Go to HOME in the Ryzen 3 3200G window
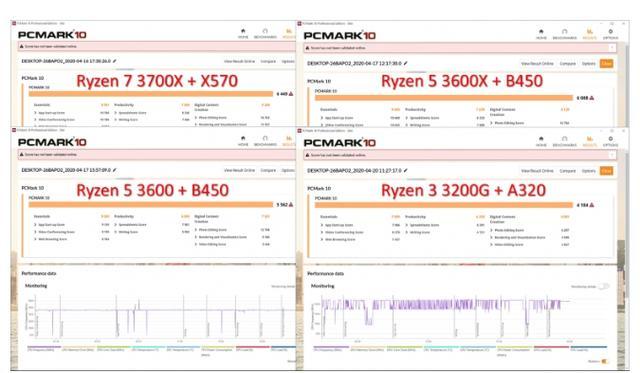 [541, 141]
